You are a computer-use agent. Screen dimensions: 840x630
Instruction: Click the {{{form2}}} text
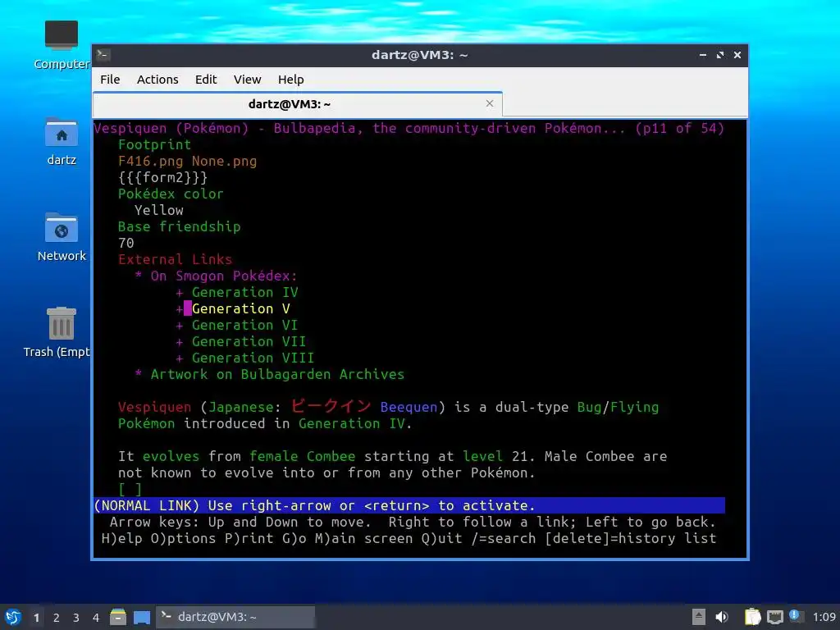tap(162, 178)
